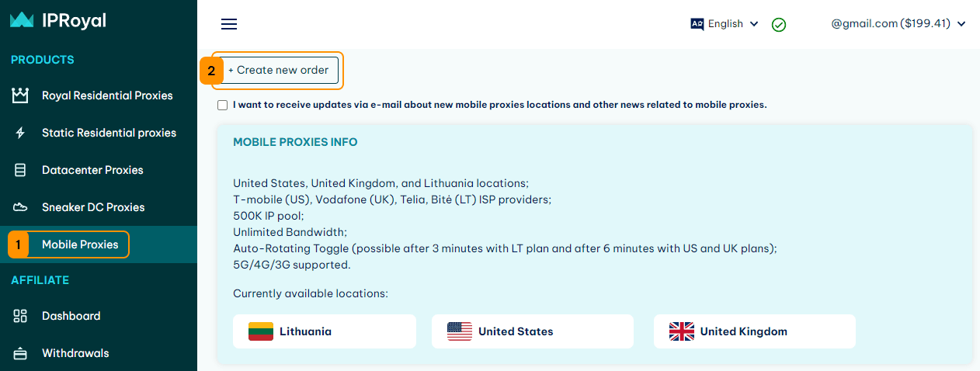Click the Static Residential lightning bolt icon

[21, 133]
